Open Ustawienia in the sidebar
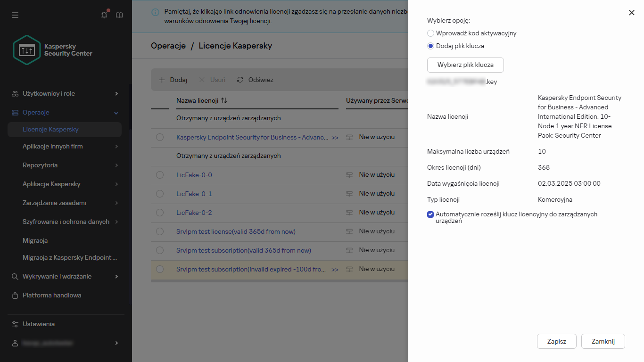This screenshot has height=362, width=644. click(x=39, y=324)
